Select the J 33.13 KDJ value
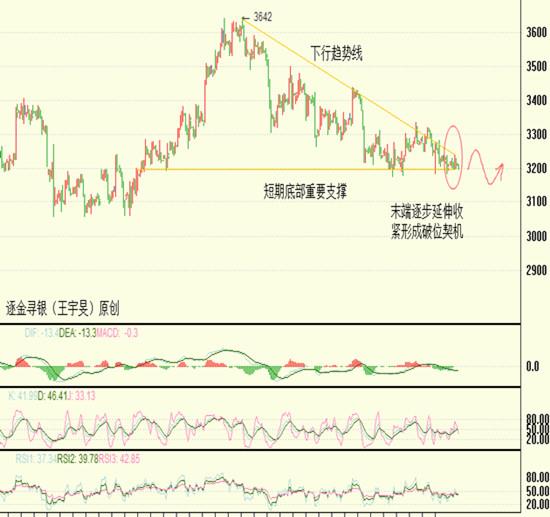Viewport: 550px width, 517px height. [x=81, y=396]
